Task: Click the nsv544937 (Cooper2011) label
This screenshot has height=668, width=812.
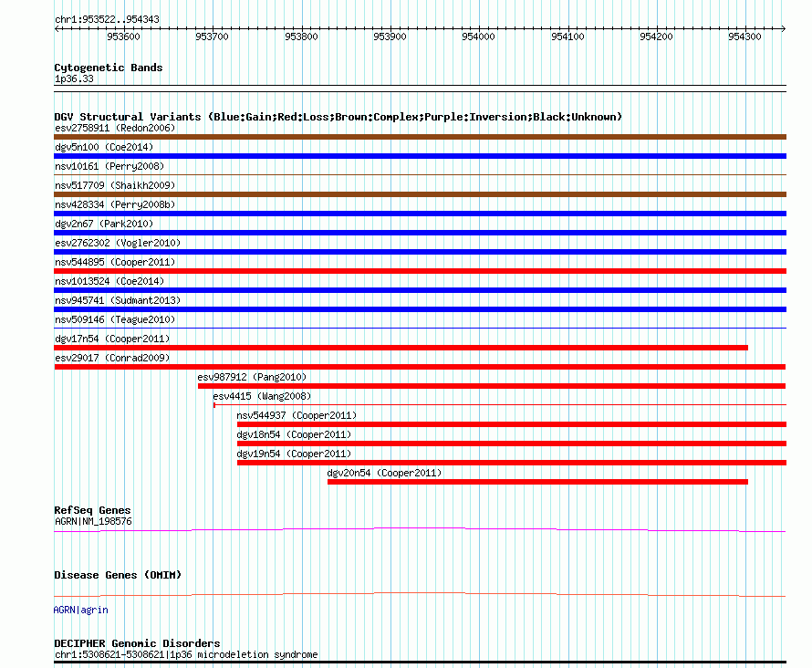Action: (297, 415)
